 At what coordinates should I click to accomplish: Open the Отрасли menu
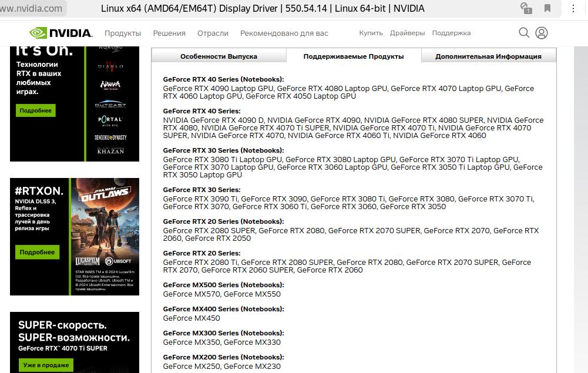[213, 33]
